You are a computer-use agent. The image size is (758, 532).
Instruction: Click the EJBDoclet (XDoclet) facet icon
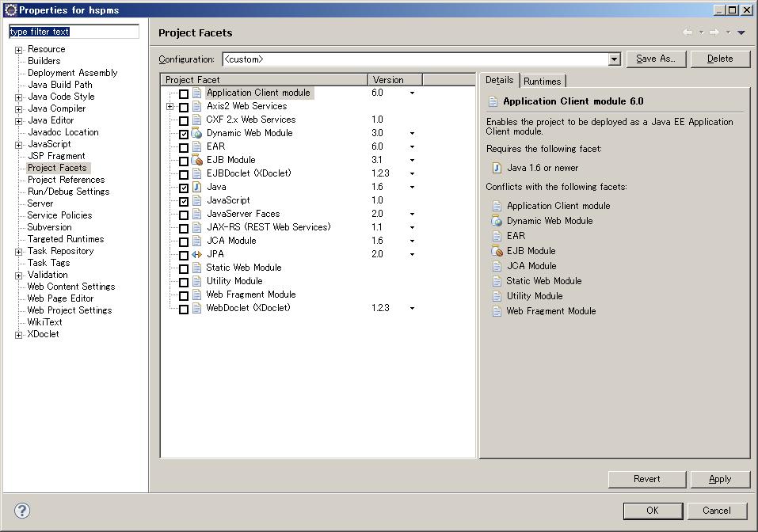[x=196, y=173]
